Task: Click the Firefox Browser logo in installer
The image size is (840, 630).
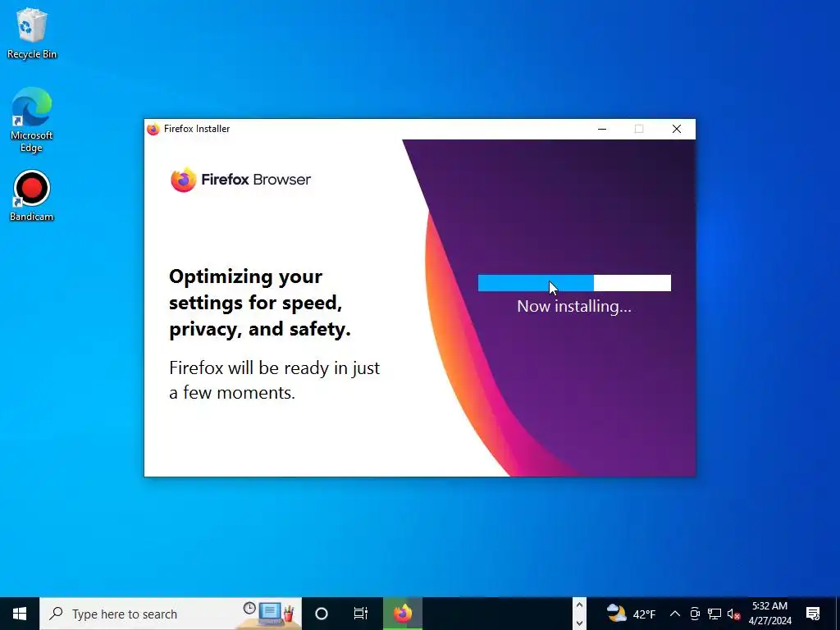Action: pyautogui.click(x=240, y=180)
